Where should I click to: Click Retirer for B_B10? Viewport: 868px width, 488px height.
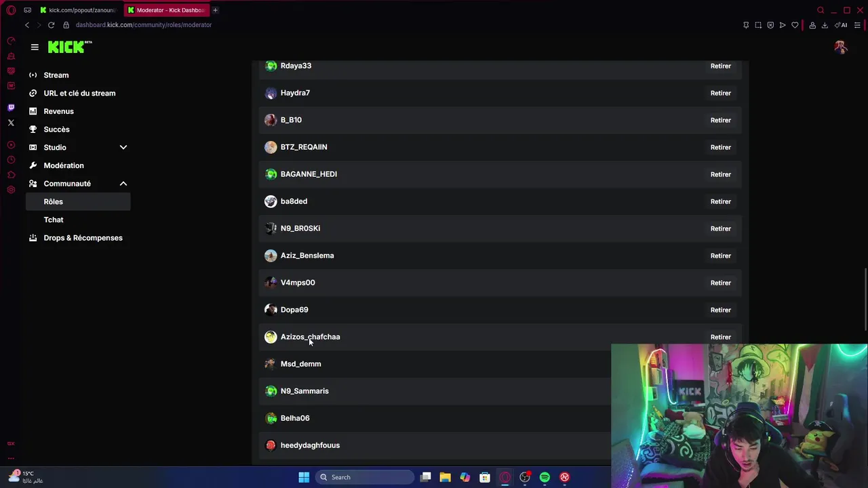[x=720, y=120]
